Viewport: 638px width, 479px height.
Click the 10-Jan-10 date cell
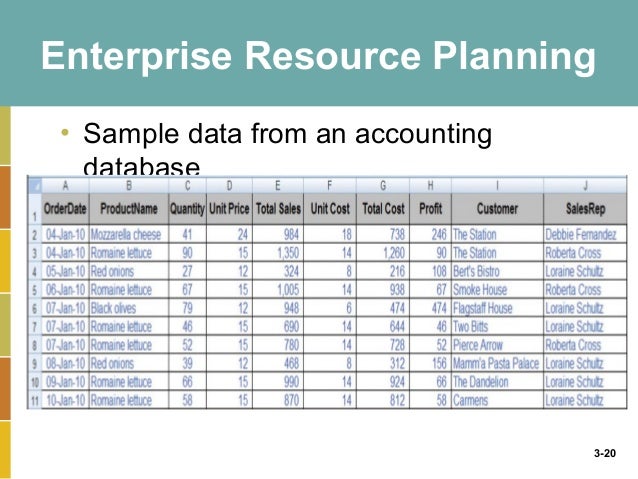(65, 400)
